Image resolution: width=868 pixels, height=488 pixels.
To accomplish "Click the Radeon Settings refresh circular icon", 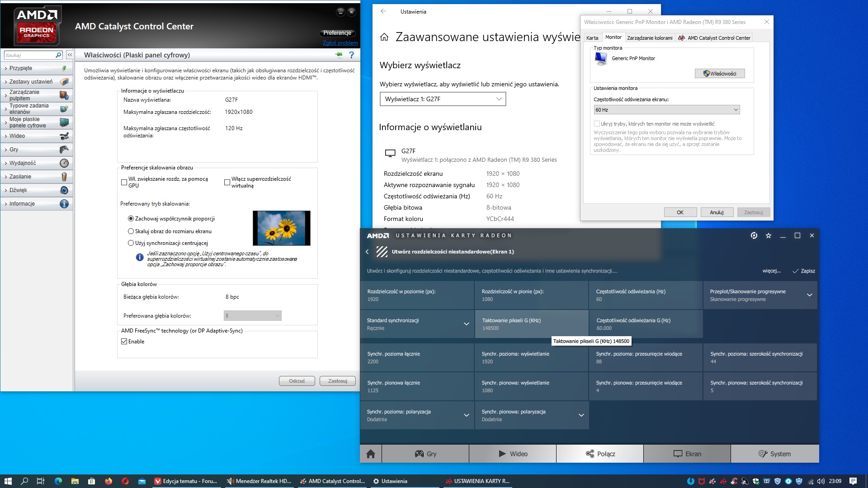I will [x=754, y=235].
